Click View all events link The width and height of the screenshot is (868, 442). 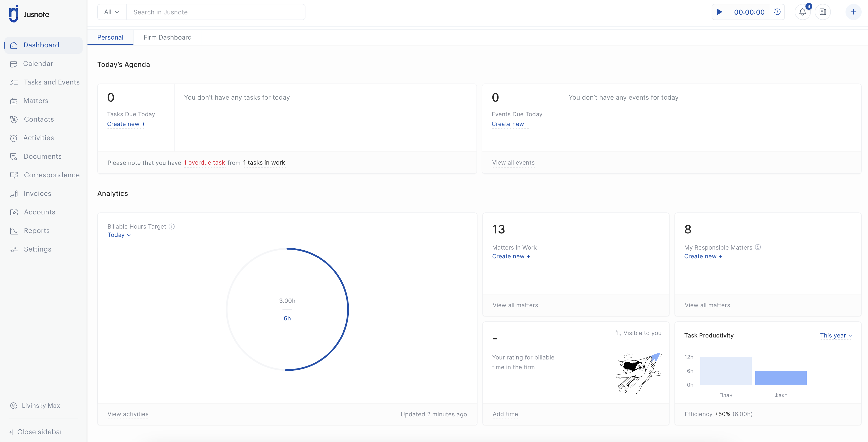[x=513, y=163]
